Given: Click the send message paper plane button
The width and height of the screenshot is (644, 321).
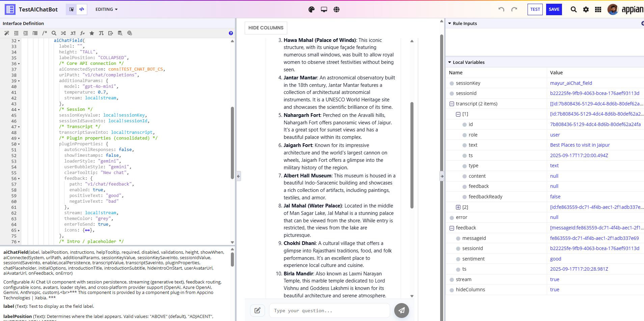Looking at the screenshot, I should [401, 311].
